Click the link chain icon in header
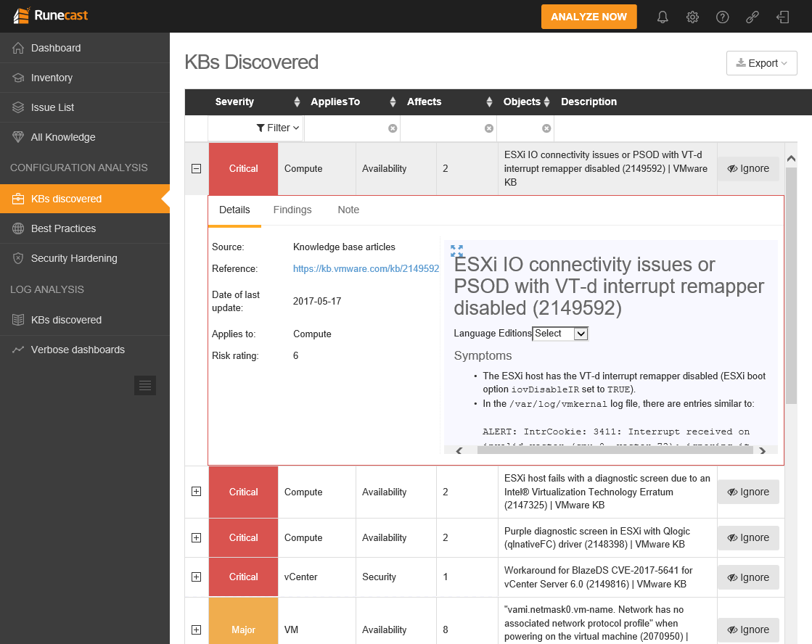The width and height of the screenshot is (812, 644). (x=752, y=17)
